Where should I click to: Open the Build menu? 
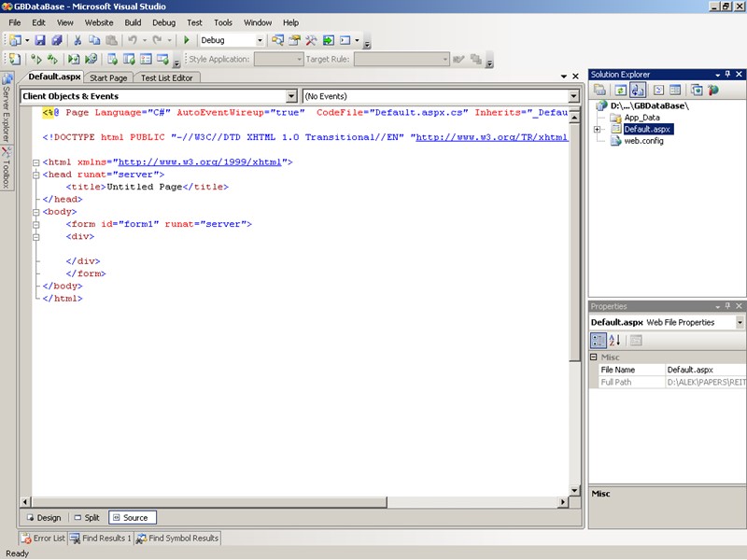(133, 22)
